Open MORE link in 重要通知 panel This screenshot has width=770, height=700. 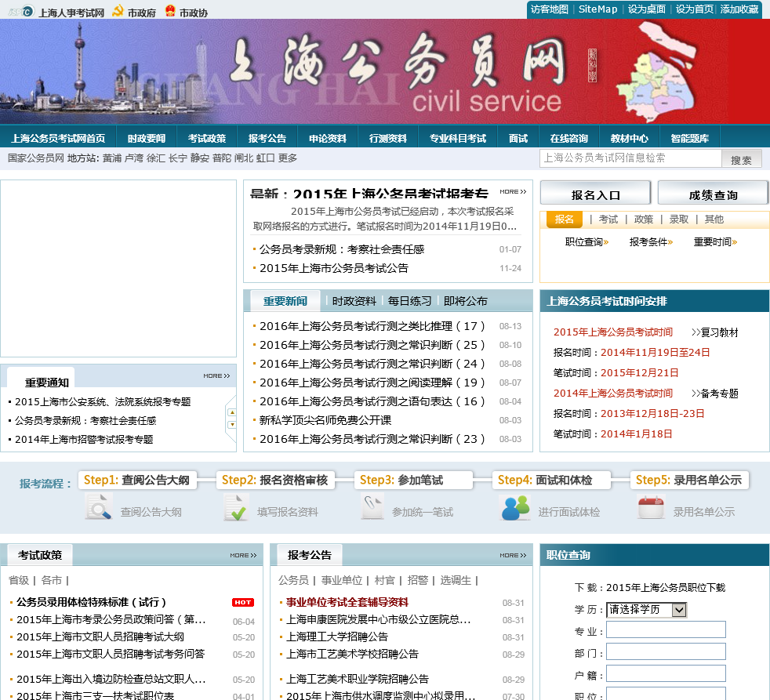(216, 375)
